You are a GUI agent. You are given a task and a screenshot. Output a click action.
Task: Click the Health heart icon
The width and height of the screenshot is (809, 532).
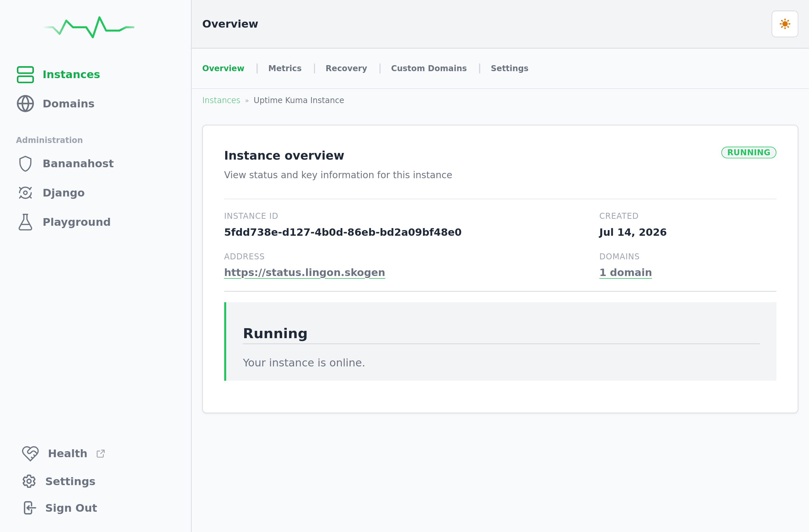31,454
